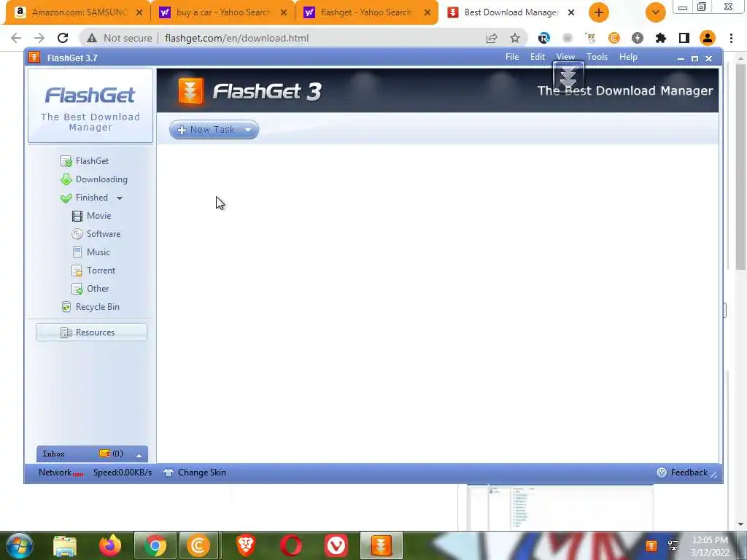Expand the New Task dropdown arrow
The height and width of the screenshot is (560, 747).
point(248,130)
